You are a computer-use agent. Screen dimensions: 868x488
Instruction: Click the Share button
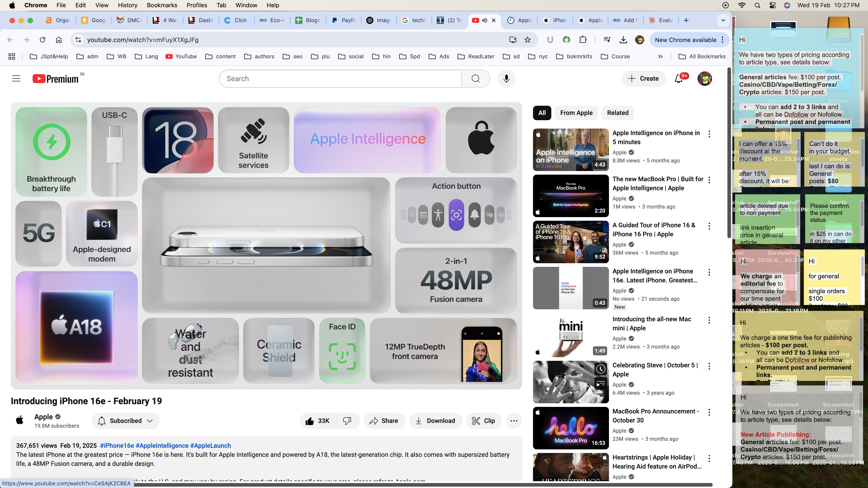(x=384, y=421)
